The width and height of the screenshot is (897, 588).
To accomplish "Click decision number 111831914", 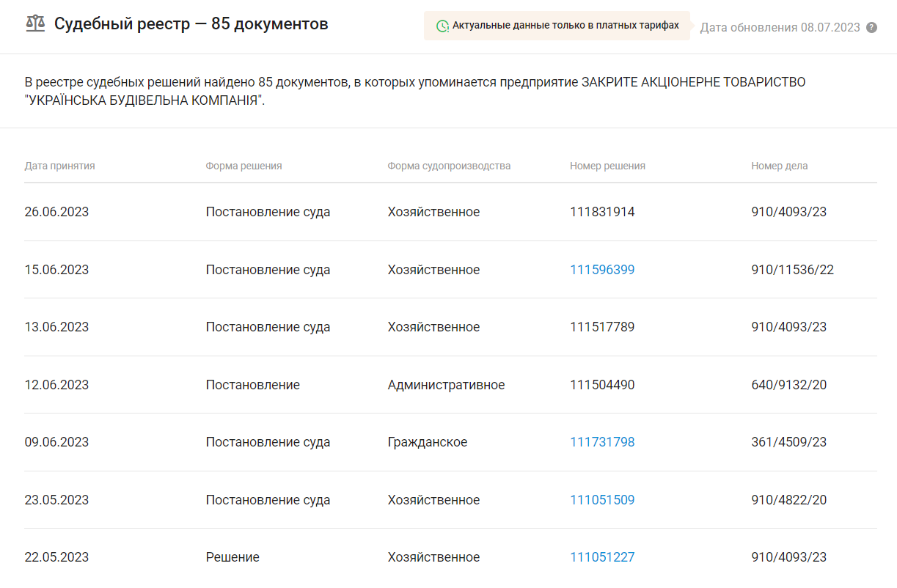I will click(602, 212).
